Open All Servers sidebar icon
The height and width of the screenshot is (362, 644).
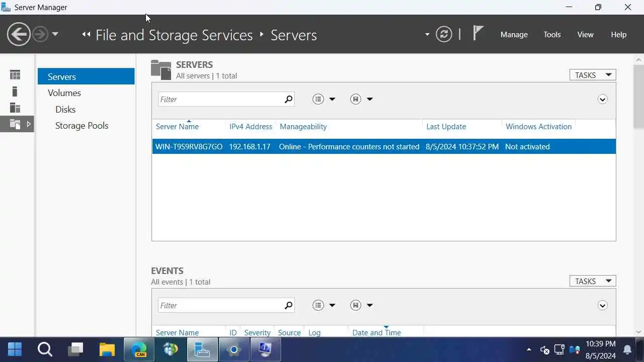[15, 108]
